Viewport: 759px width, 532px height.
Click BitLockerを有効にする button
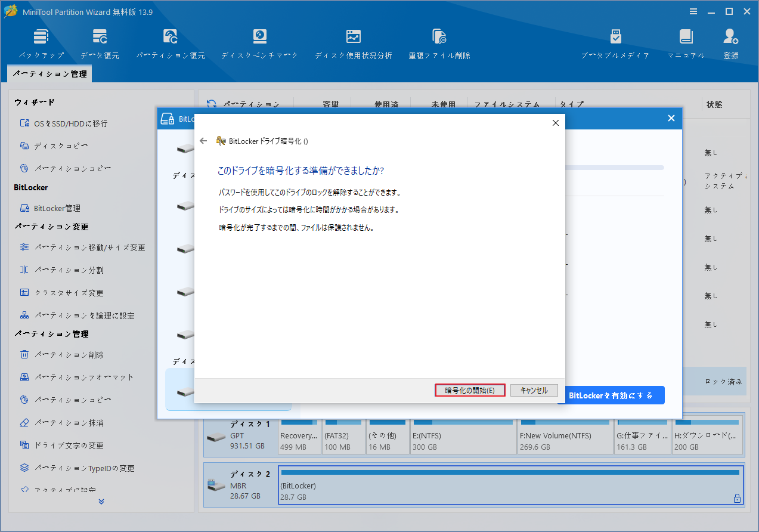pos(611,395)
